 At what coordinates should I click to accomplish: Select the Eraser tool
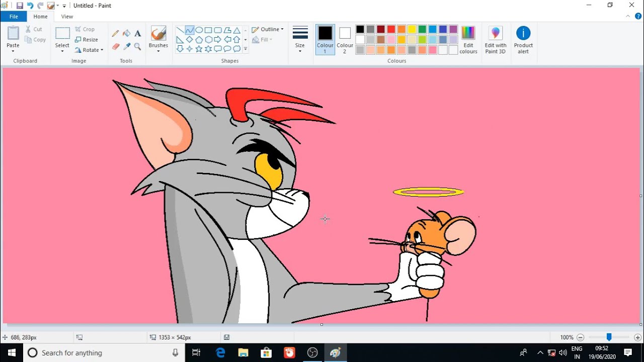(115, 46)
